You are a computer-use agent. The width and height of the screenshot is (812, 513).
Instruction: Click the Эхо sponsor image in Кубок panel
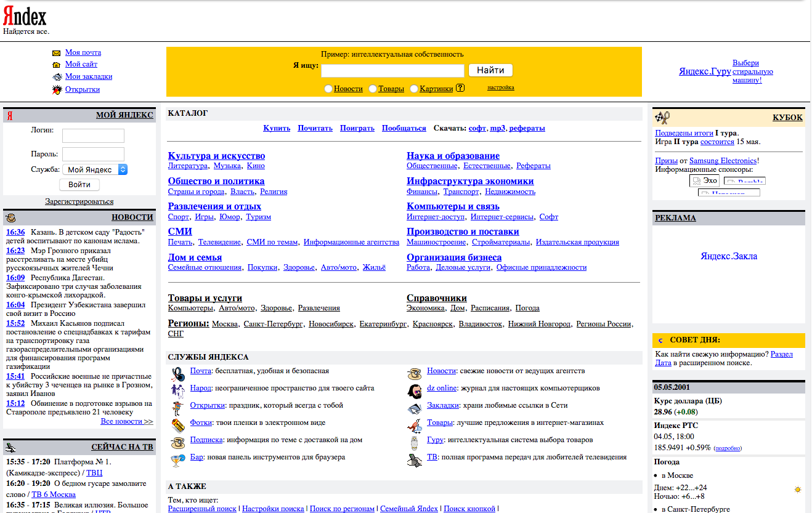click(x=704, y=180)
